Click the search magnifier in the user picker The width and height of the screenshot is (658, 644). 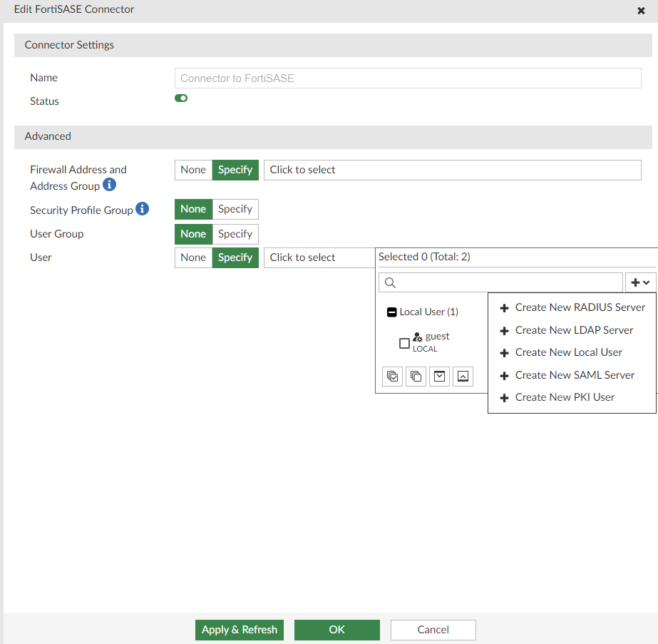coord(389,282)
